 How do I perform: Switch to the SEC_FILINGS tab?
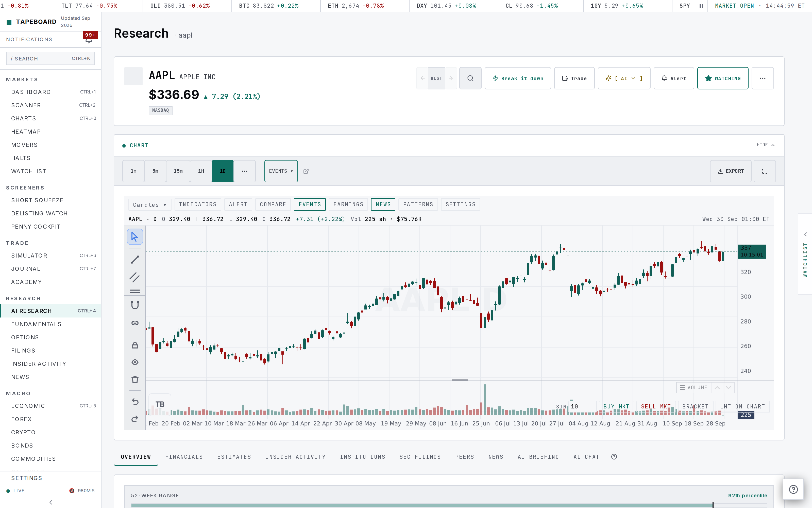420,457
